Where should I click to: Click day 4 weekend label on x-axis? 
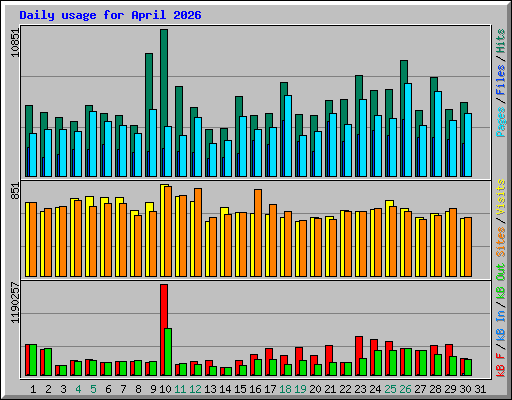[x=78, y=389]
